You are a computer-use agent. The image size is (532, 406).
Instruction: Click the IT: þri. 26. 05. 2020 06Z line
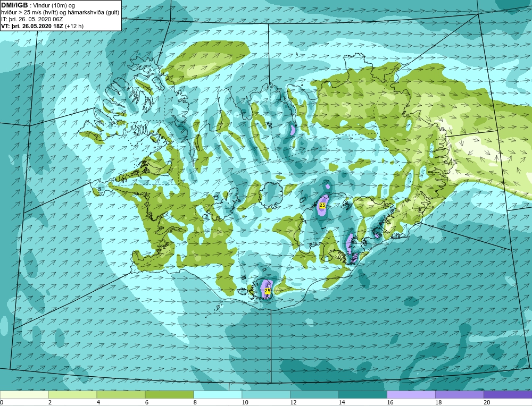point(32,19)
